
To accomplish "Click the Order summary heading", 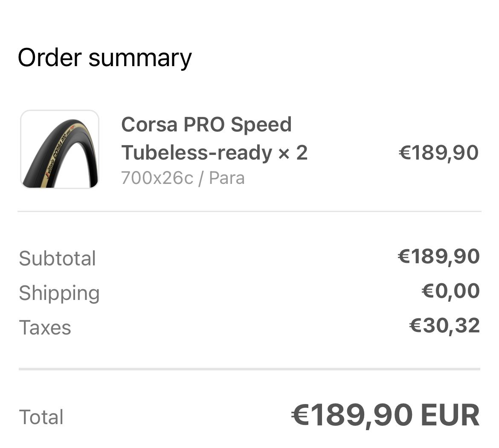I will coord(104,58).
